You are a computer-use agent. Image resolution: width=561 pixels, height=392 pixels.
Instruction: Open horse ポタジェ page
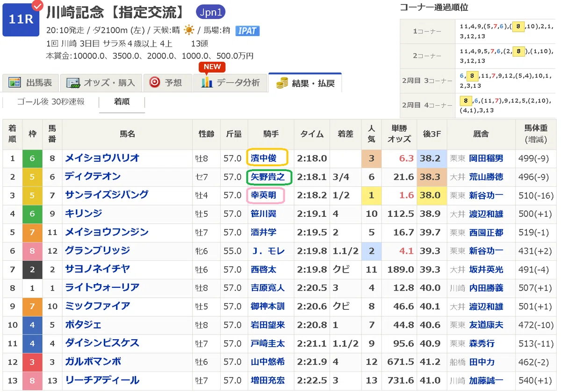[83, 325]
